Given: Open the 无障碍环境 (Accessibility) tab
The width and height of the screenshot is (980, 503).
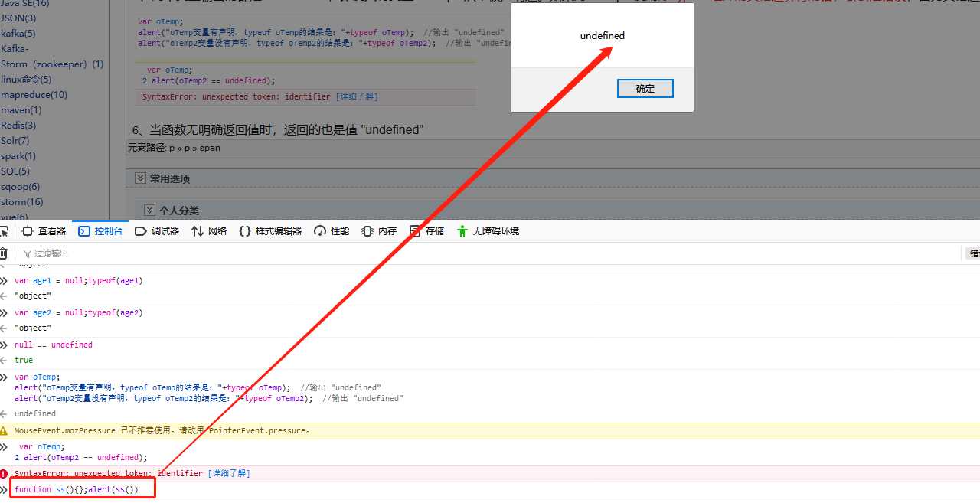Looking at the screenshot, I should 488,231.
